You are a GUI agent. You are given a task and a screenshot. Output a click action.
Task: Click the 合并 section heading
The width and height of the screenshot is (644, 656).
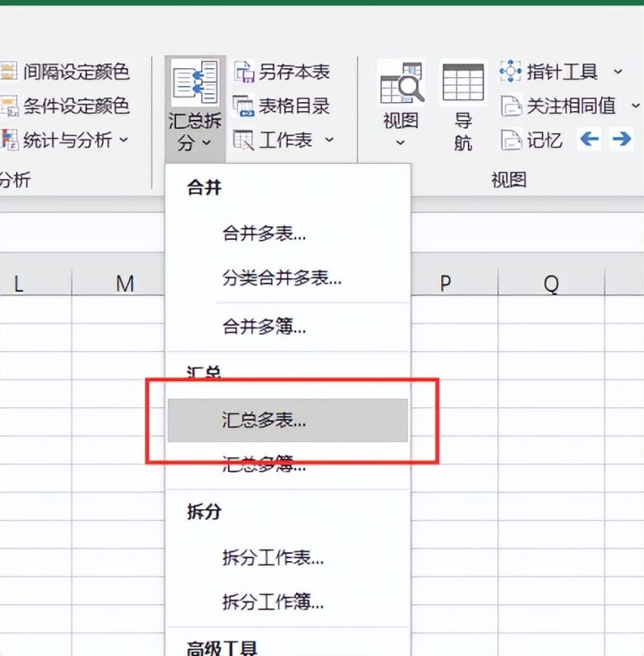[204, 187]
